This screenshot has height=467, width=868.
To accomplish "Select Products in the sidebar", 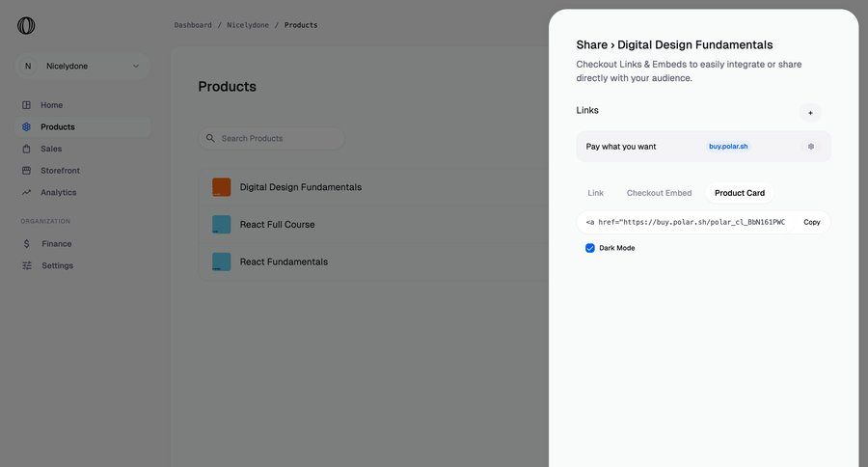I will click(x=83, y=126).
